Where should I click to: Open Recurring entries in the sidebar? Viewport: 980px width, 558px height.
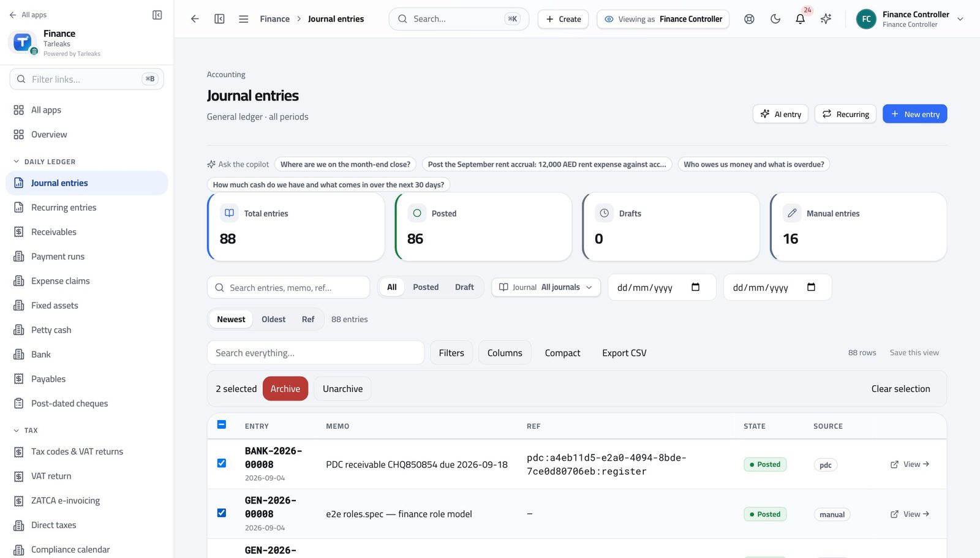point(86,208)
